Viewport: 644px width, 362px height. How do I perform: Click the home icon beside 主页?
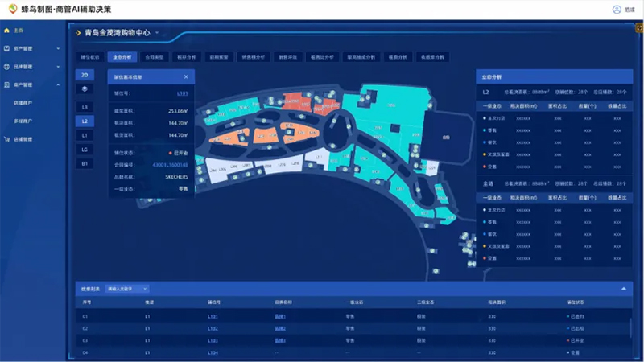[x=7, y=31]
